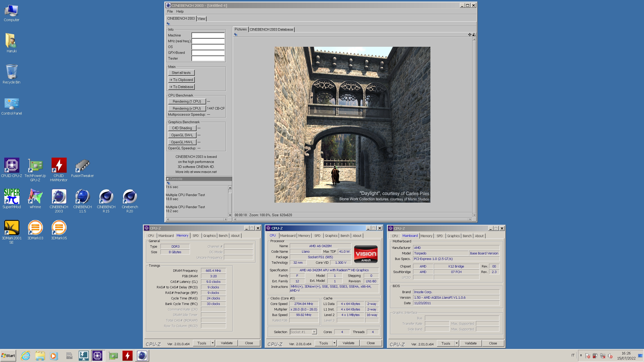
Task: Launch the 3DMark2001 SE desktop shortcut
Action: tap(12, 232)
